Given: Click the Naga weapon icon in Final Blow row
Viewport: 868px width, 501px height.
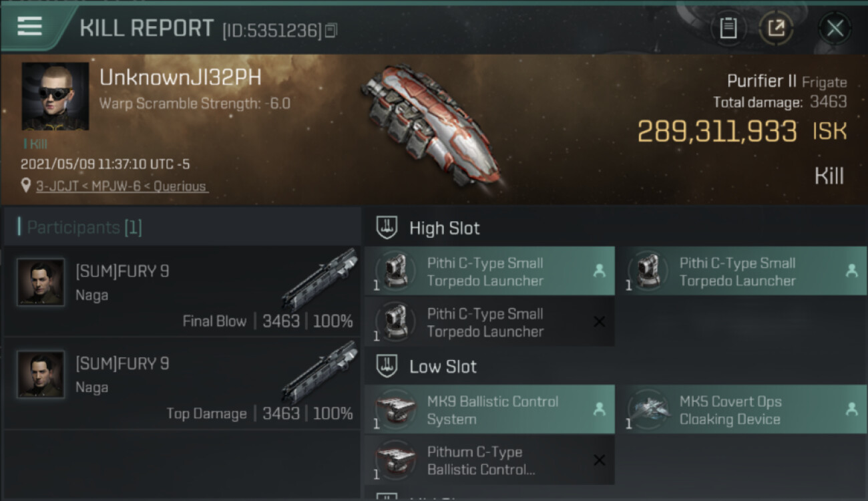Looking at the screenshot, I should click(x=320, y=279).
